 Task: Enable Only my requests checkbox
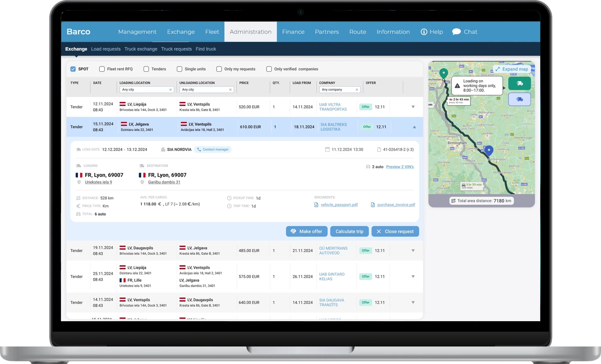click(x=219, y=69)
